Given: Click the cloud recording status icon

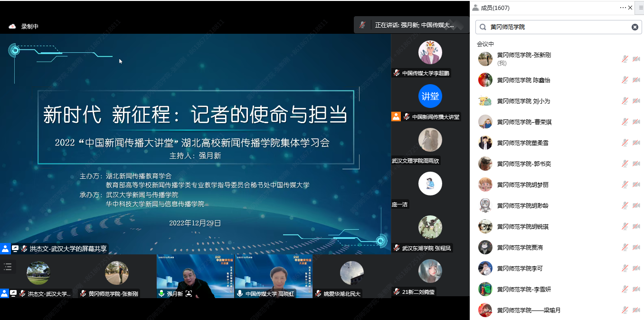Looking at the screenshot, I should pos(12,27).
